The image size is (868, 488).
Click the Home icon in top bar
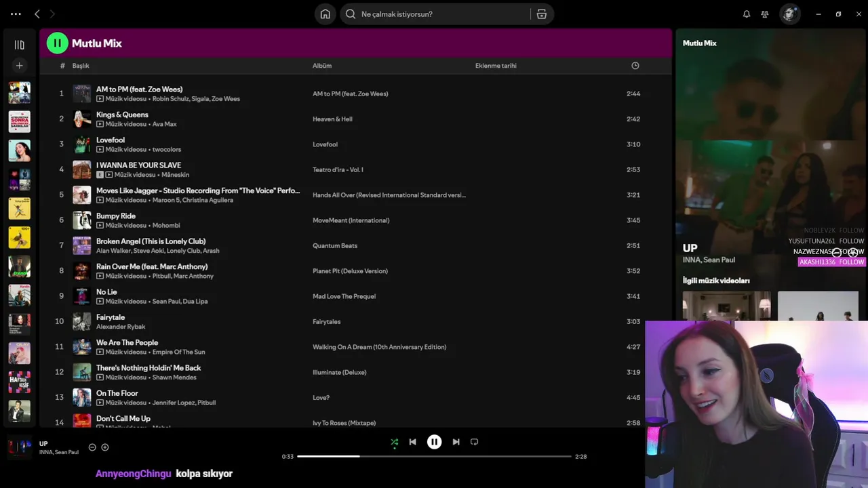click(325, 14)
